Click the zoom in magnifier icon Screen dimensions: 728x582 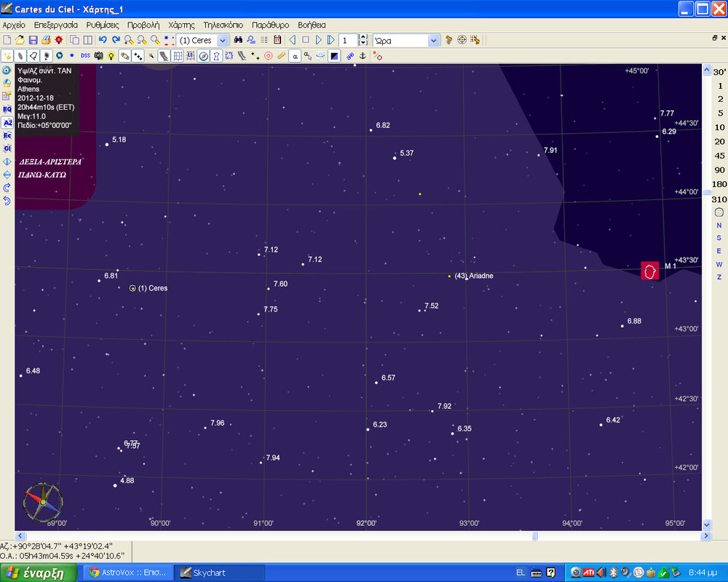point(129,40)
